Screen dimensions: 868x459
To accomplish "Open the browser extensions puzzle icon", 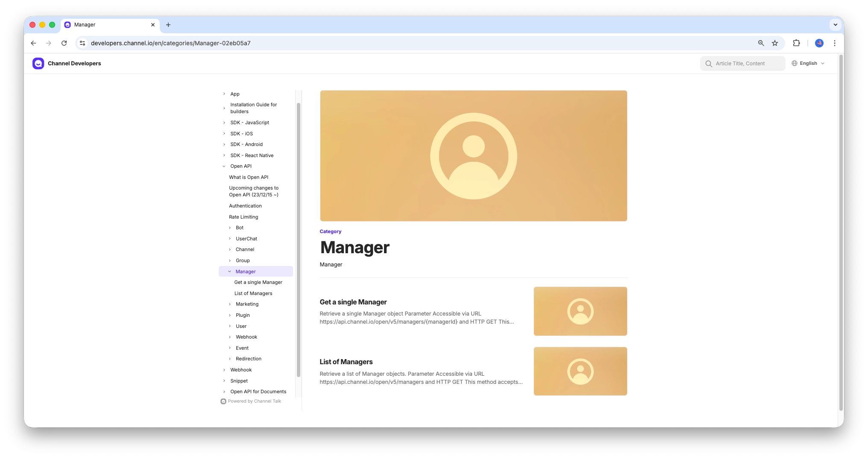I will tap(796, 43).
